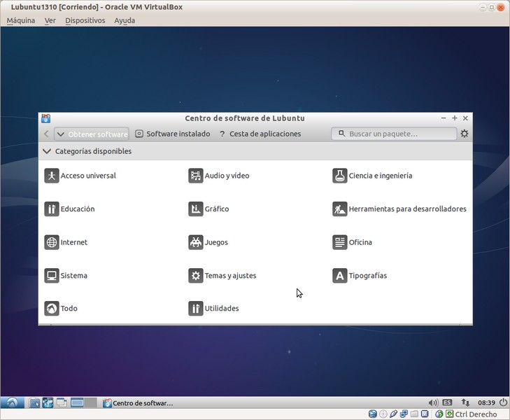The height and width of the screenshot is (420, 510).
Task: Switch to the second workspace in pager
Action: tap(90, 403)
